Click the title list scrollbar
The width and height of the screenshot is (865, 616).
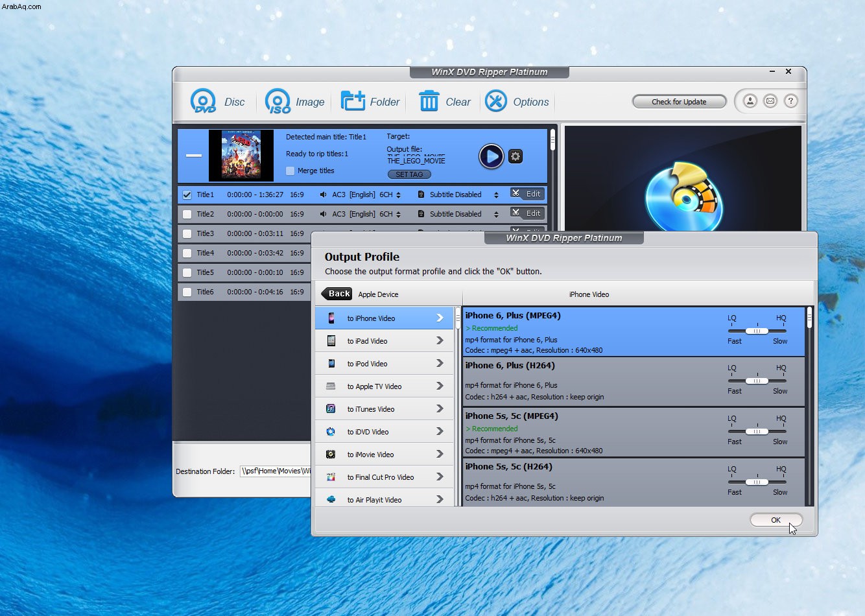point(552,139)
